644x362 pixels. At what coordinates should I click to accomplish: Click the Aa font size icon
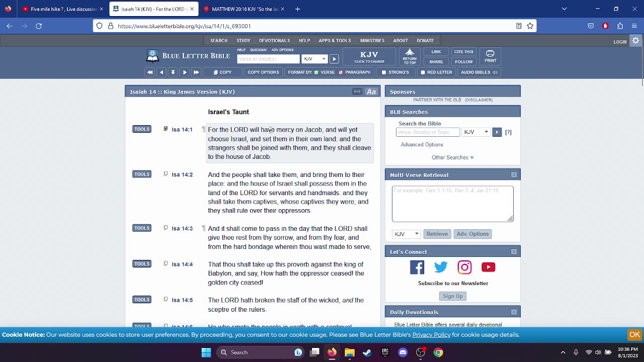point(371,92)
